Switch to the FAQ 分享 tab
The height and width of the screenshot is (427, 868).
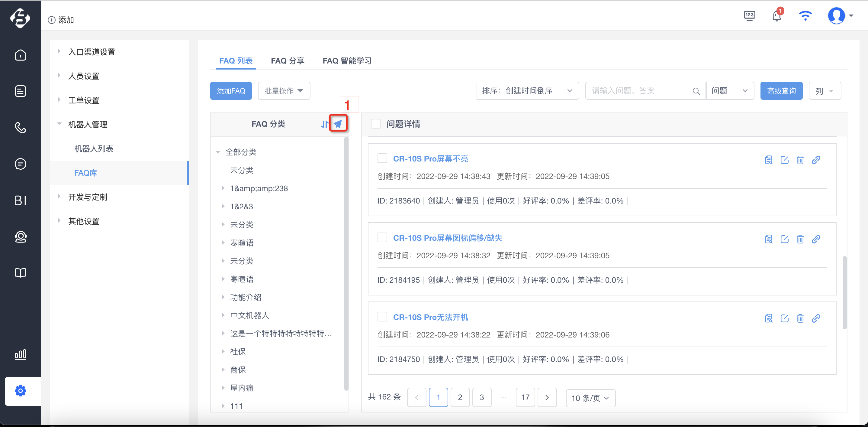[288, 61]
